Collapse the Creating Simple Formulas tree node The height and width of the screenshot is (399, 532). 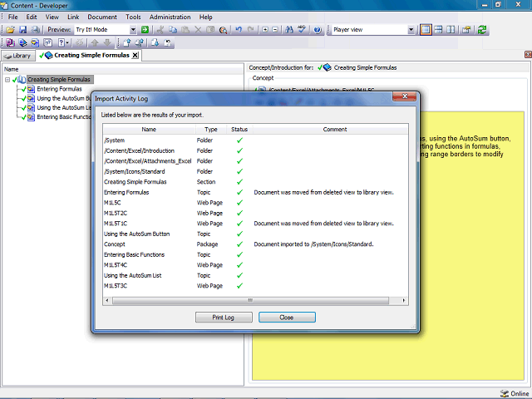[x=7, y=80]
